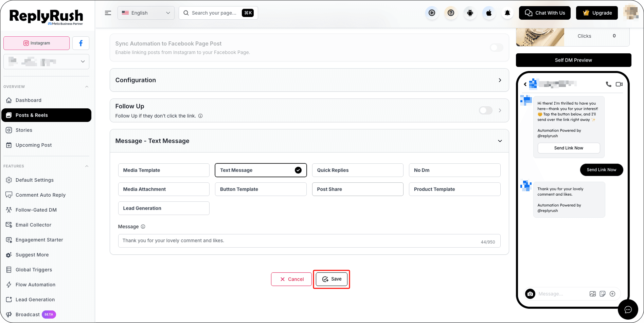Image resolution: width=644 pixels, height=323 pixels.
Task: Click the phone call icon in DM preview
Action: [x=608, y=84]
